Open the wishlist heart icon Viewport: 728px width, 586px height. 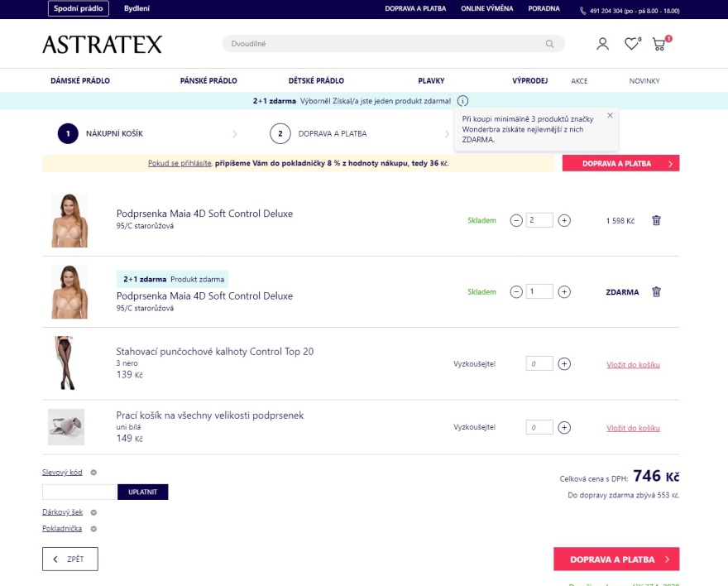point(632,44)
